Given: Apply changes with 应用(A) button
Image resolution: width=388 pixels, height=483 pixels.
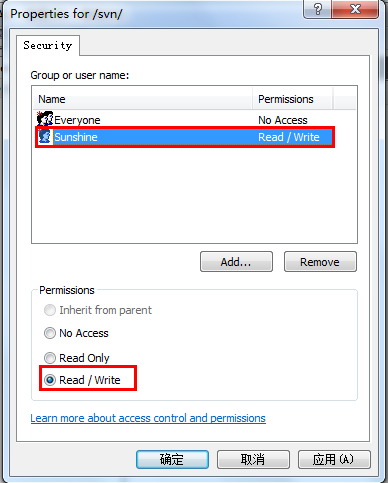Looking at the screenshot, I should tap(334, 459).
